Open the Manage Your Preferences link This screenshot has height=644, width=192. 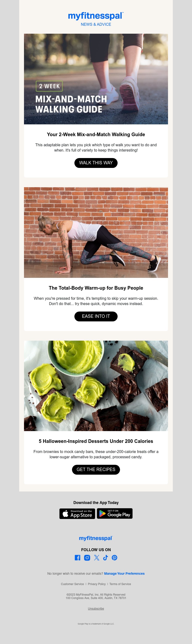(x=124, y=574)
